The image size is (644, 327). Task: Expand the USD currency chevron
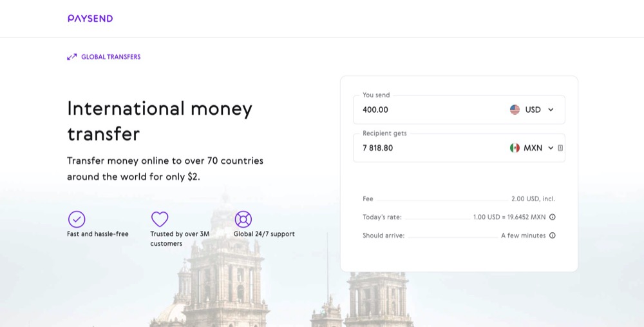pos(551,110)
